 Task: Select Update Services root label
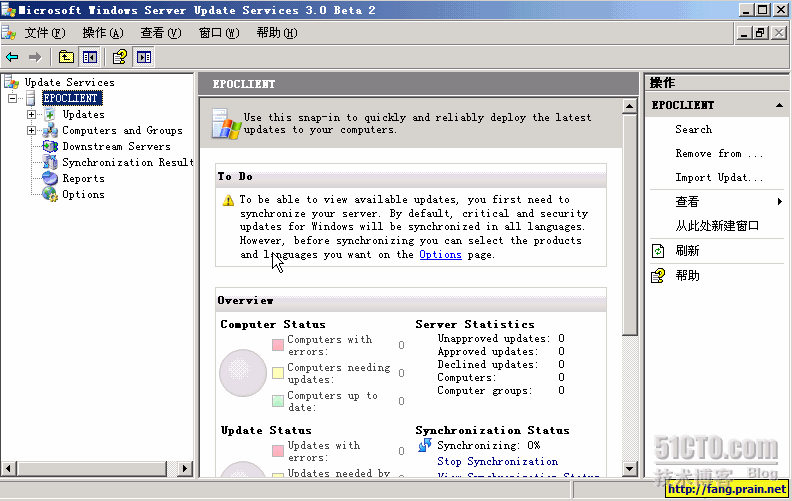click(x=70, y=82)
